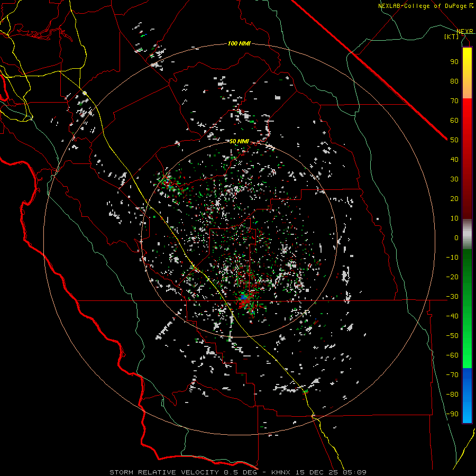476x476 pixels.
Task: Click the 0 value on the velocity scale
Action: click(456, 237)
